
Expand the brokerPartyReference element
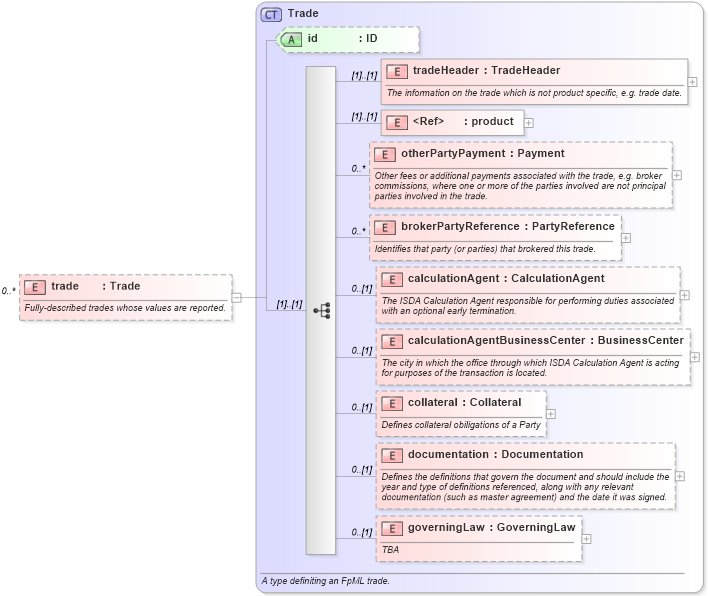(626, 238)
